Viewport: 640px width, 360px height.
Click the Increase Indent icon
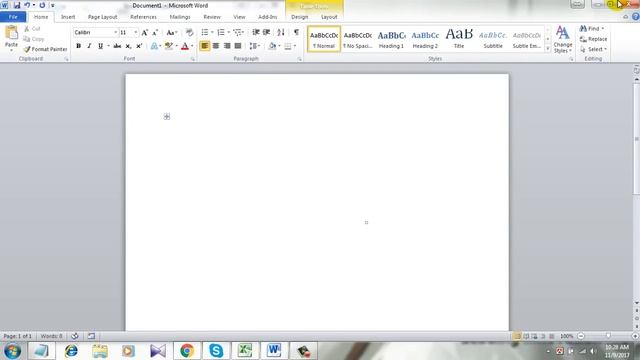(x=267, y=32)
